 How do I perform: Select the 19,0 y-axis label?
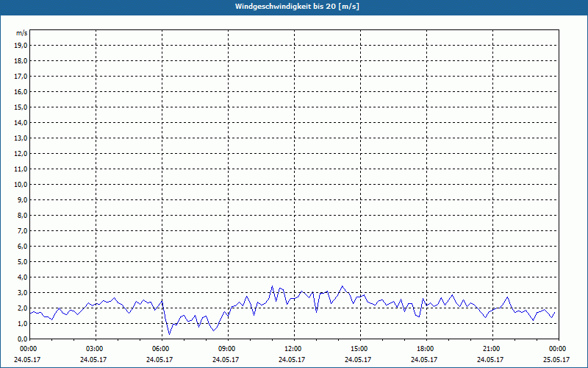coord(21,45)
